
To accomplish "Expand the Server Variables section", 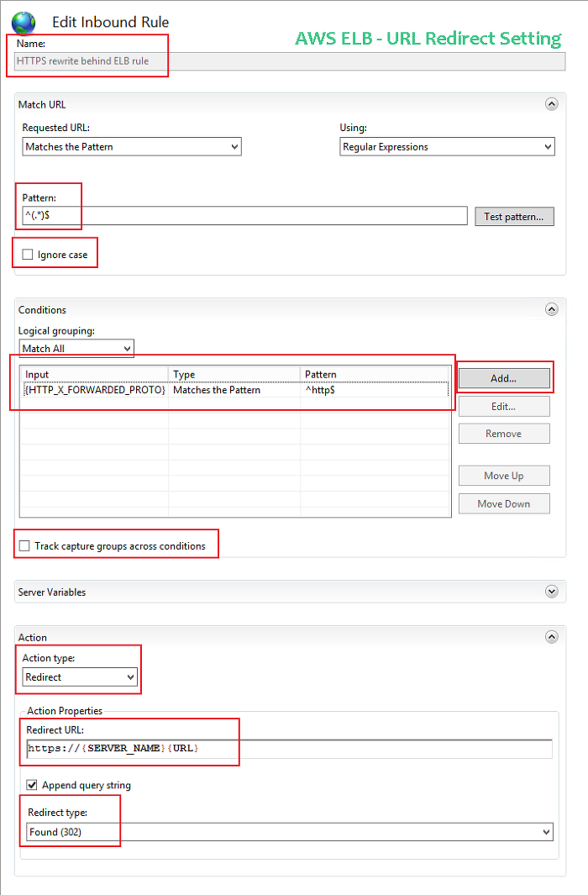I will (x=552, y=592).
